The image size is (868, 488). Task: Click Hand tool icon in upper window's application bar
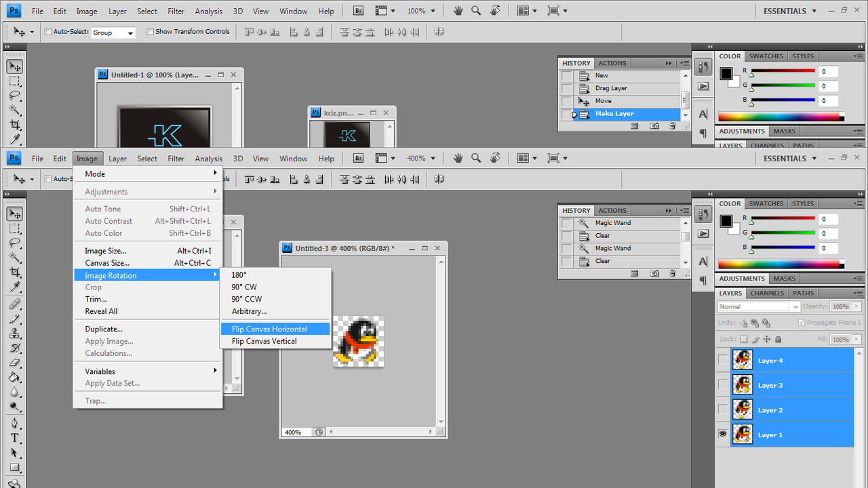pos(458,11)
